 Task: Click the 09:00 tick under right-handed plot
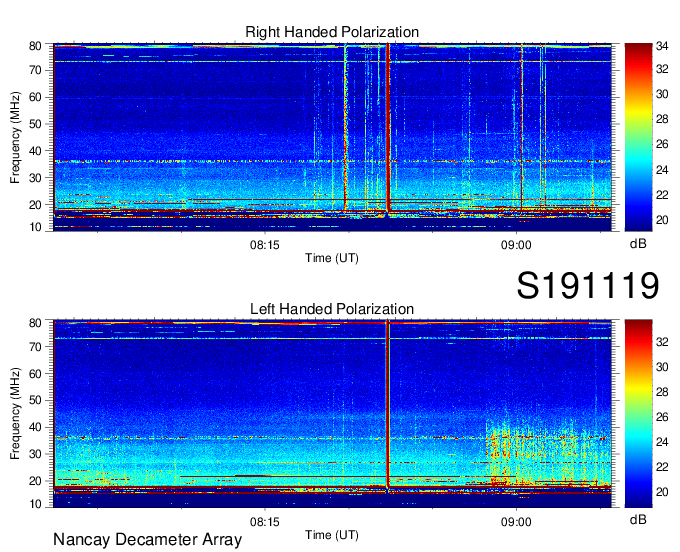click(516, 245)
